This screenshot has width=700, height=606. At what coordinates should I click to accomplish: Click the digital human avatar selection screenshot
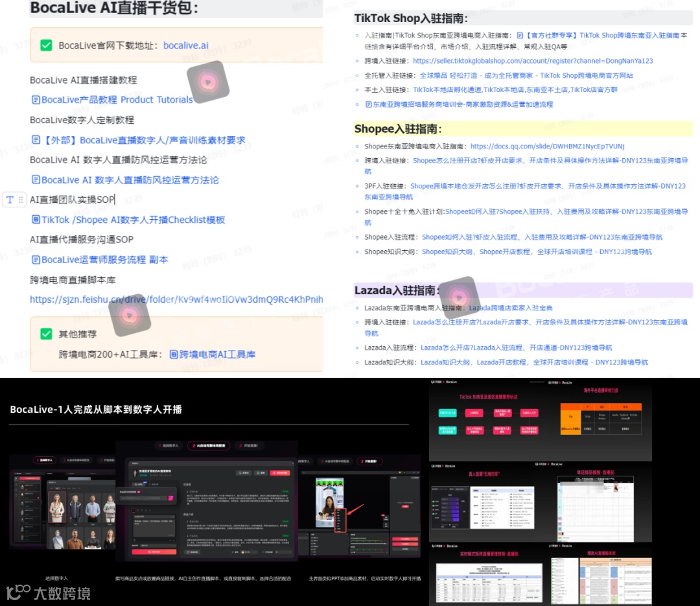coord(62,502)
